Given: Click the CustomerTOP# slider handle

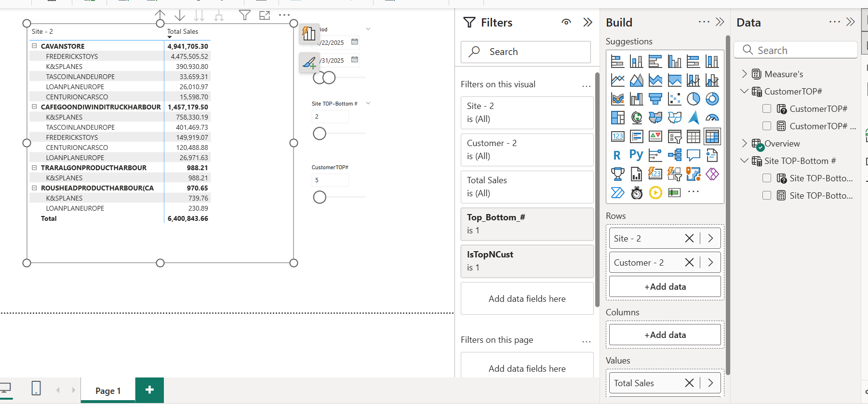Looking at the screenshot, I should (320, 197).
